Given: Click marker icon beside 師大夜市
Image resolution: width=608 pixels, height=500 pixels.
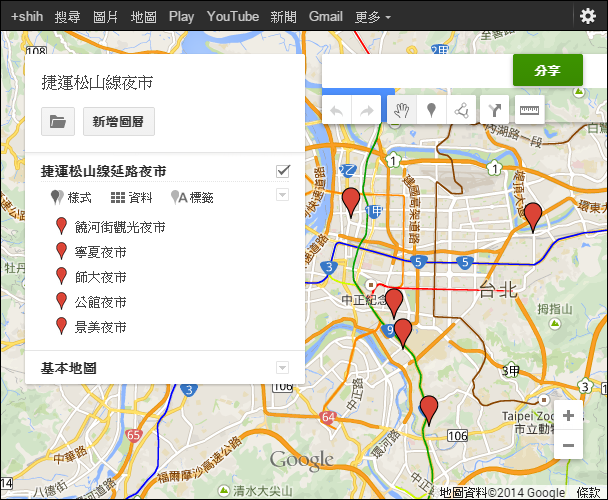Looking at the screenshot, I should pos(61,276).
